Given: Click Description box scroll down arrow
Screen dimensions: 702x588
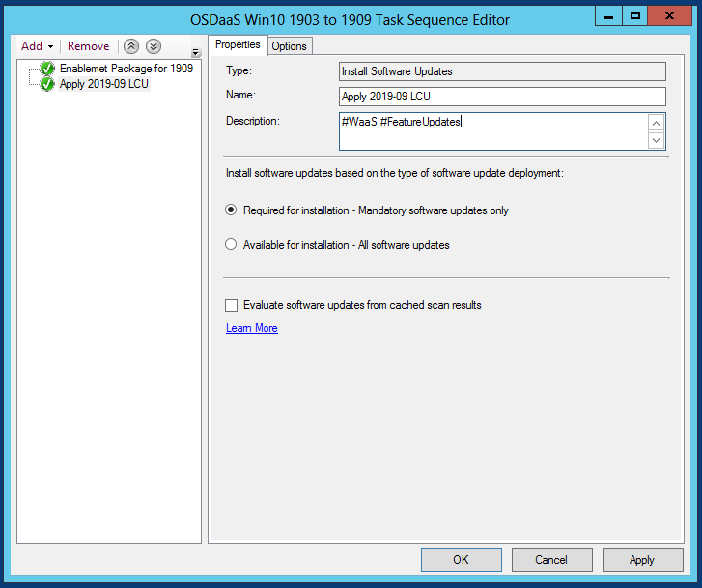Looking at the screenshot, I should point(657,140).
